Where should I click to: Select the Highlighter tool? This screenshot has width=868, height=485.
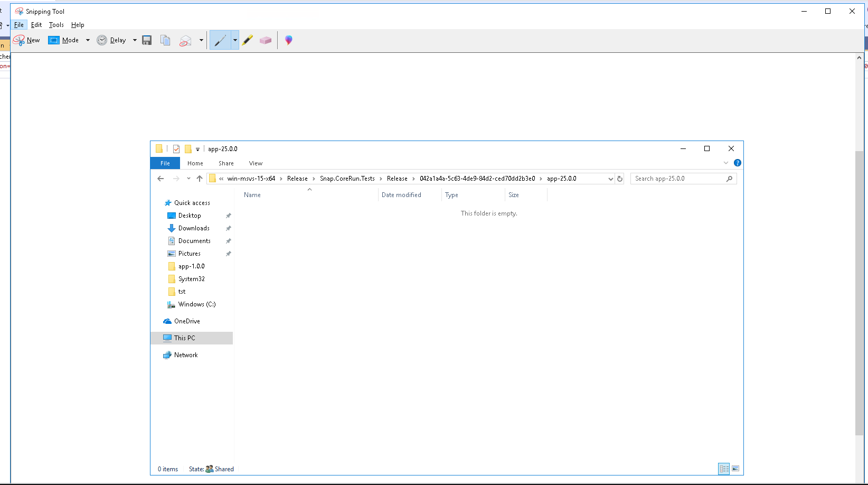[248, 40]
